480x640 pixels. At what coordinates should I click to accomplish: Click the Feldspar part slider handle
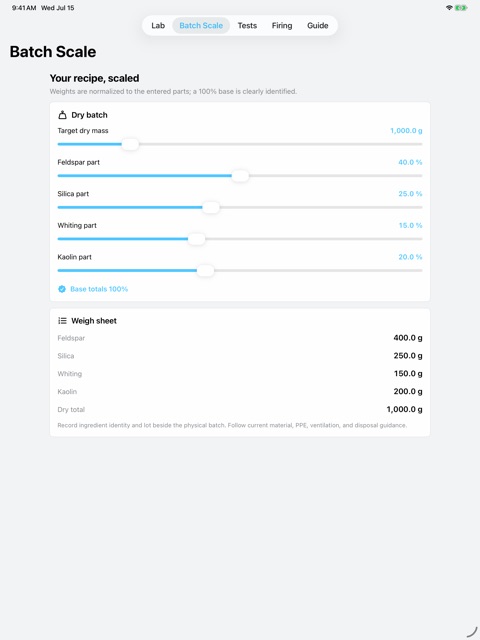coord(240,176)
